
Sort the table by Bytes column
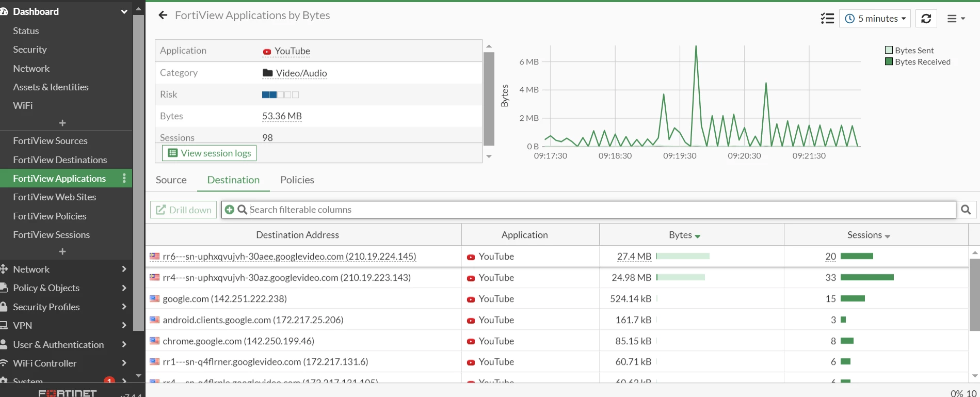pyautogui.click(x=692, y=235)
